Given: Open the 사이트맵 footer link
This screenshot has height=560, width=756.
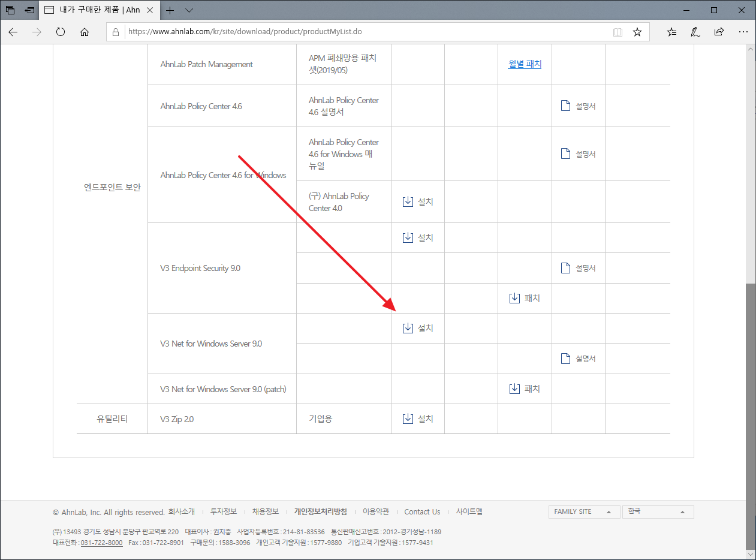Looking at the screenshot, I should [469, 512].
